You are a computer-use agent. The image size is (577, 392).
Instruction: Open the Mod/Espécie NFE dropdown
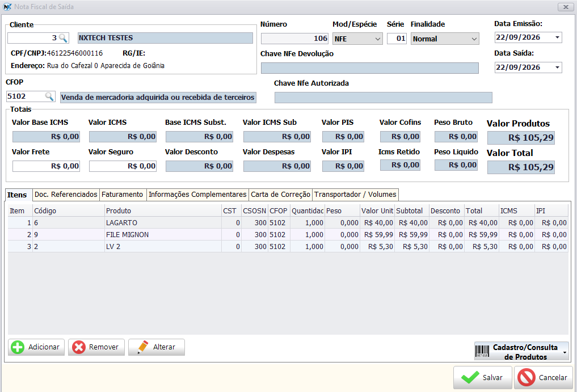coord(377,39)
